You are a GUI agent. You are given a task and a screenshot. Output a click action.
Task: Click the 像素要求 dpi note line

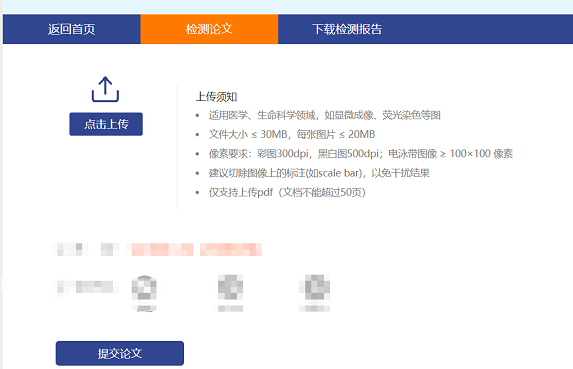[361, 154]
